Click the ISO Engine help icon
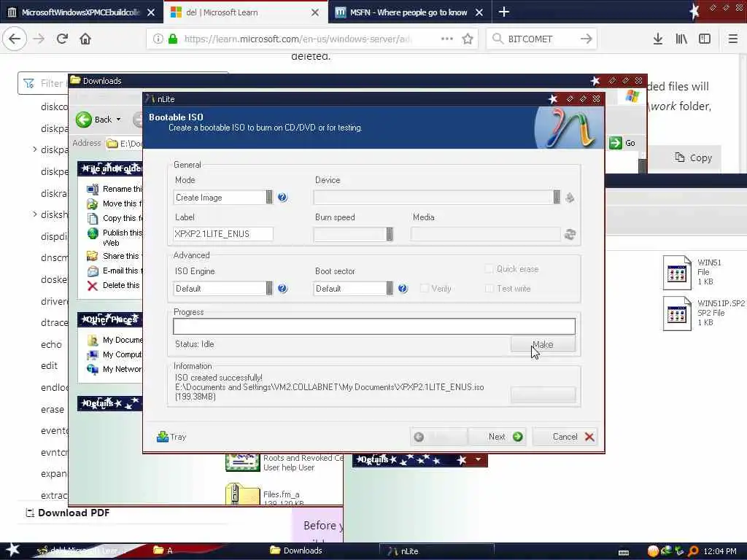This screenshot has height=560, width=747. click(282, 288)
